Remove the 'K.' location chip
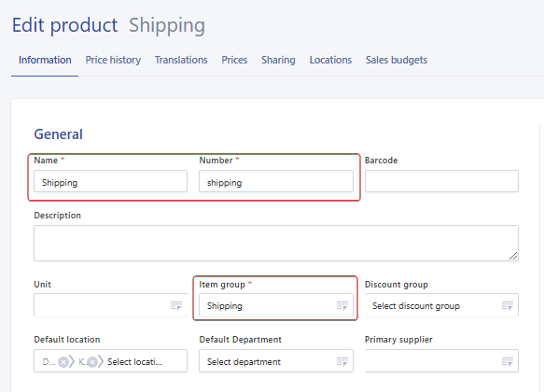 click(x=92, y=362)
